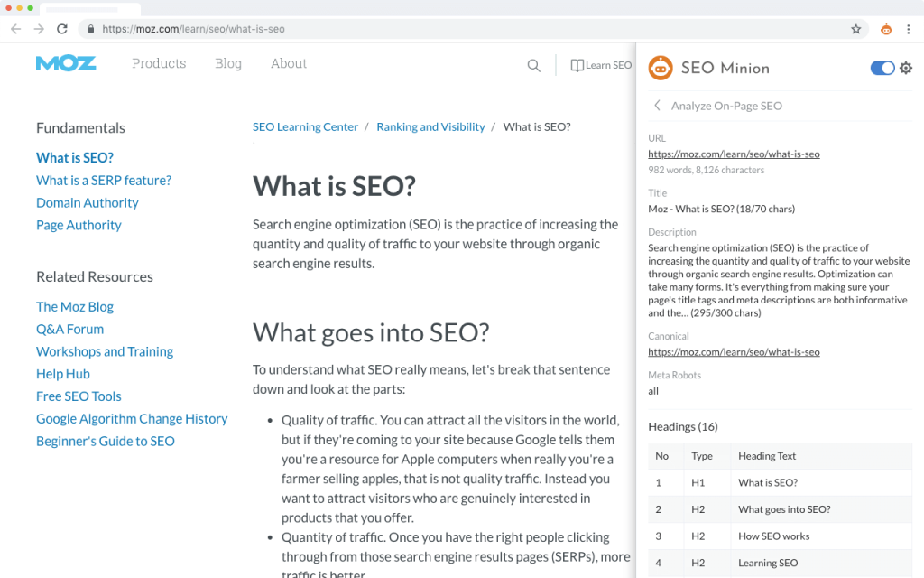Open the browser kebab menu

pyautogui.click(x=909, y=28)
